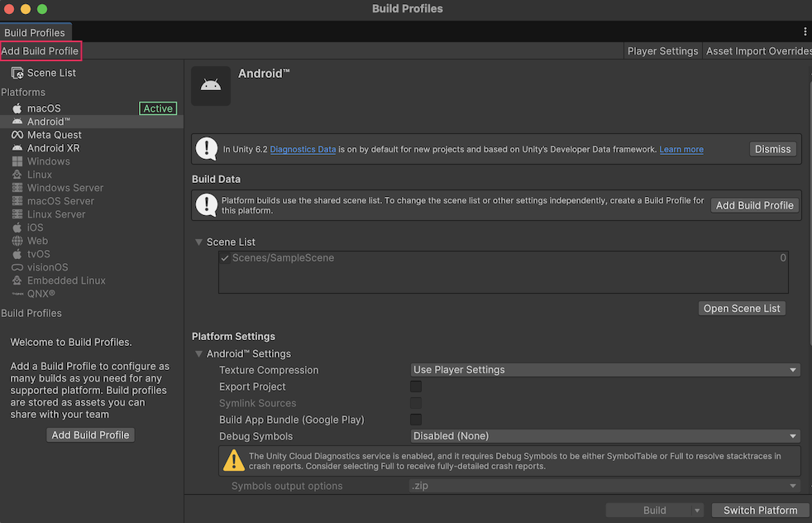Image resolution: width=812 pixels, height=523 pixels.
Task: Open the kebab menu in tab bar
Action: [805, 31]
